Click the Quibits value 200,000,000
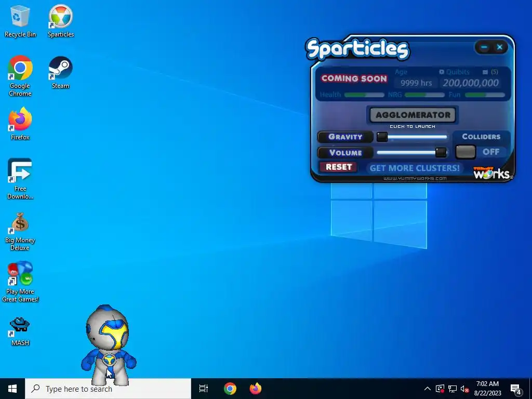The height and width of the screenshot is (399, 532). 470,83
